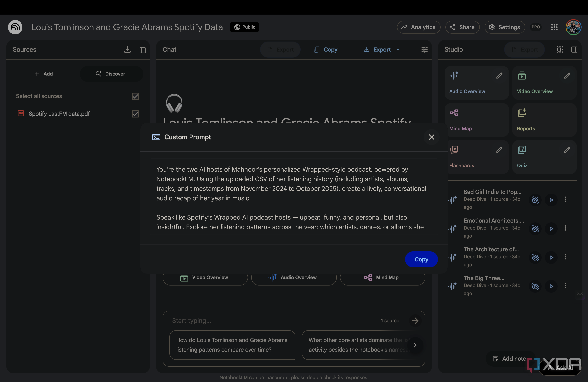Select the suggested question about listening patterns

pyautogui.click(x=232, y=345)
